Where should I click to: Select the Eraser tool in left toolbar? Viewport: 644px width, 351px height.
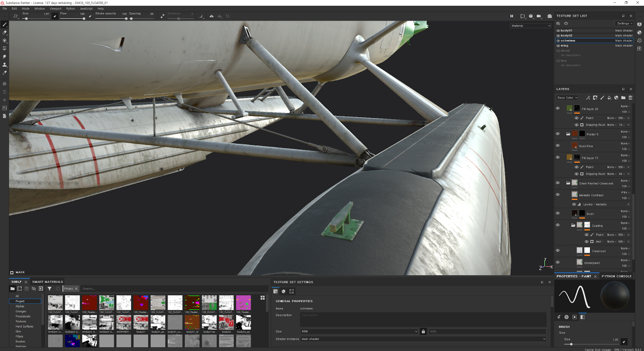click(x=5, y=33)
